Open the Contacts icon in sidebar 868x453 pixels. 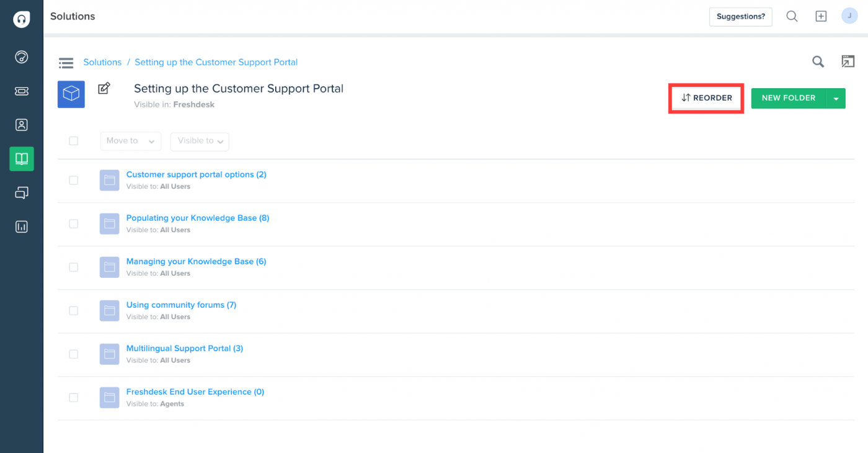pyautogui.click(x=22, y=125)
